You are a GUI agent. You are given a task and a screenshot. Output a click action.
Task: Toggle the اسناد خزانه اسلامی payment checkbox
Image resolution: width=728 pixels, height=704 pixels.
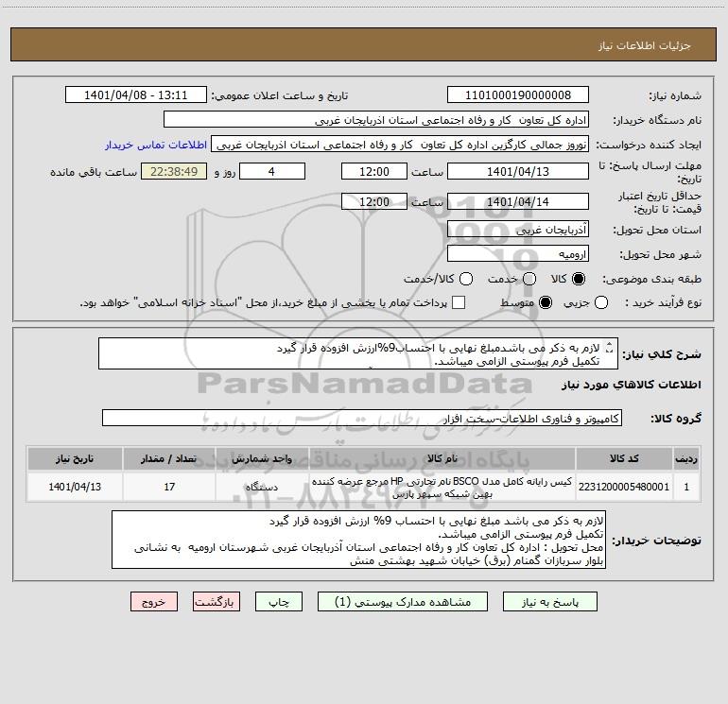[x=459, y=302]
